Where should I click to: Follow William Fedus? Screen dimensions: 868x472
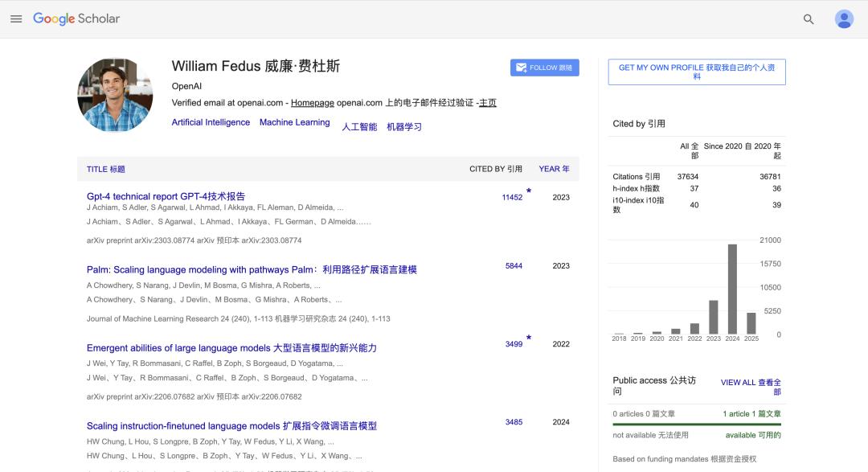(545, 68)
